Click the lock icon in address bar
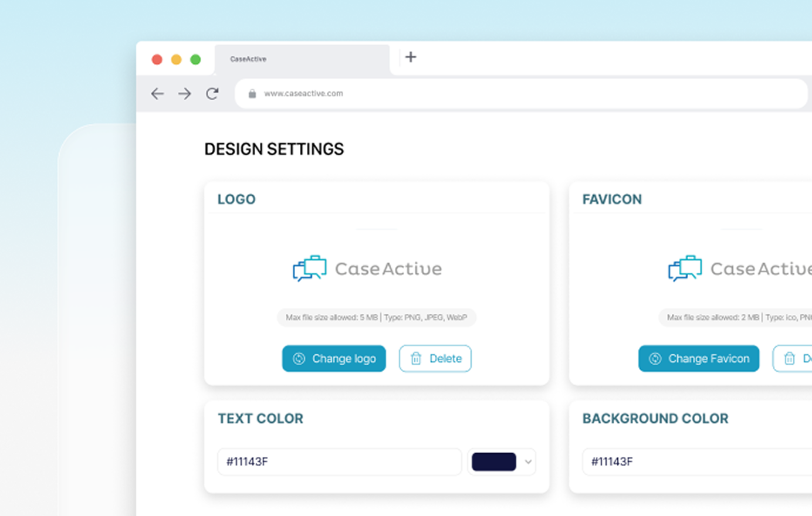This screenshot has width=812, height=516. point(252,94)
